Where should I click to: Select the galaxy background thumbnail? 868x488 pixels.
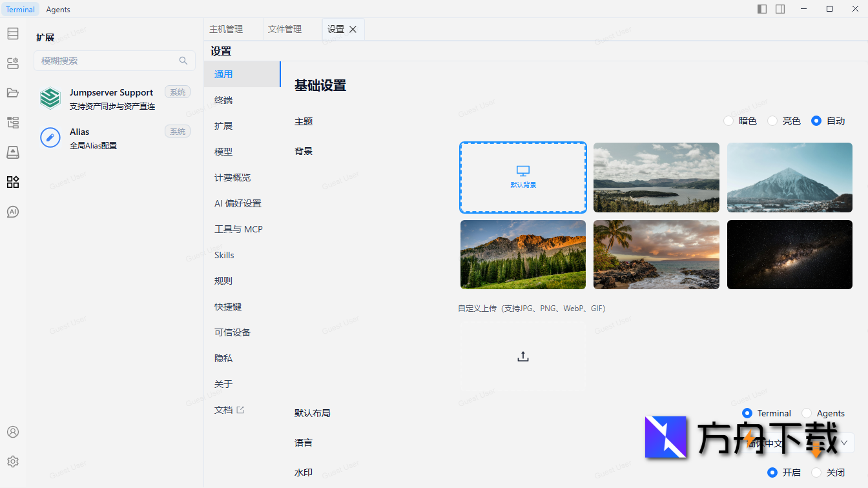pyautogui.click(x=789, y=254)
